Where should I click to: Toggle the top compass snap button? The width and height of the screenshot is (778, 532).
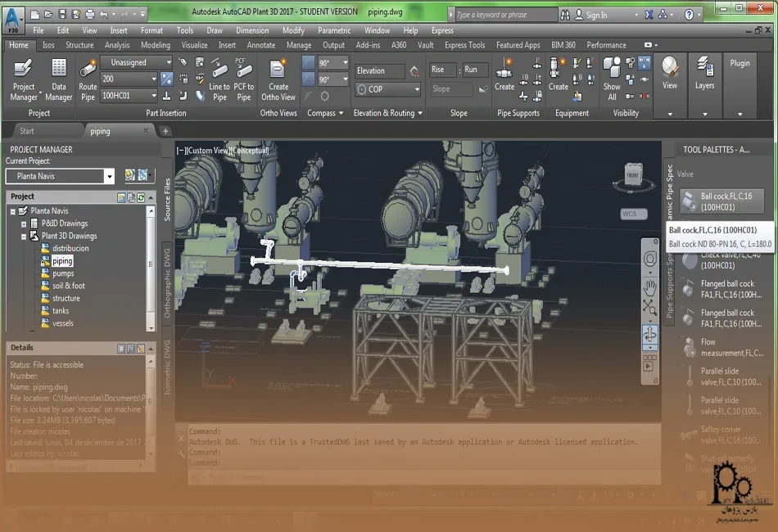click(x=309, y=62)
